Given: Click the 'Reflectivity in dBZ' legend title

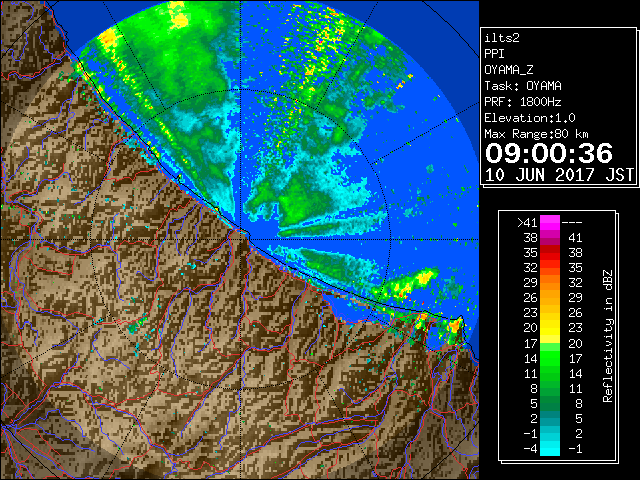Looking at the screenshot, I should [x=608, y=336].
